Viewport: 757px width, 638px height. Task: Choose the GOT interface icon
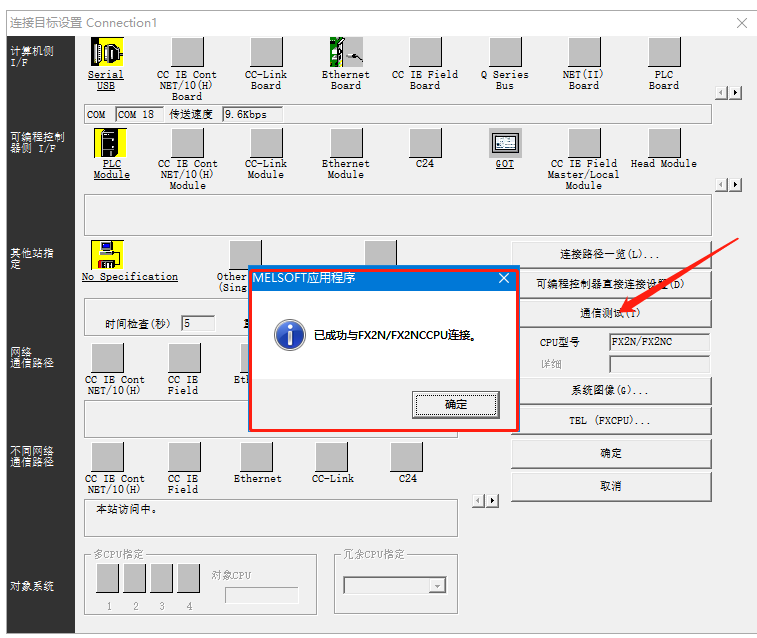(x=504, y=144)
